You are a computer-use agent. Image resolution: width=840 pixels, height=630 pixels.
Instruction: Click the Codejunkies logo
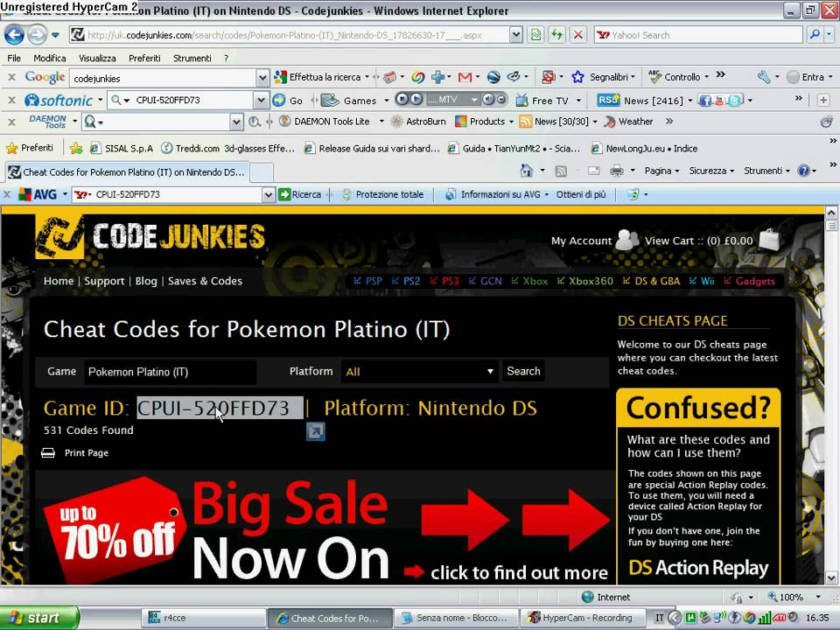tap(150, 236)
